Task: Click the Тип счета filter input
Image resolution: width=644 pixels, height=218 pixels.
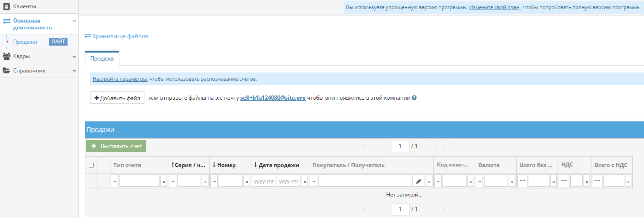Action: (x=139, y=181)
